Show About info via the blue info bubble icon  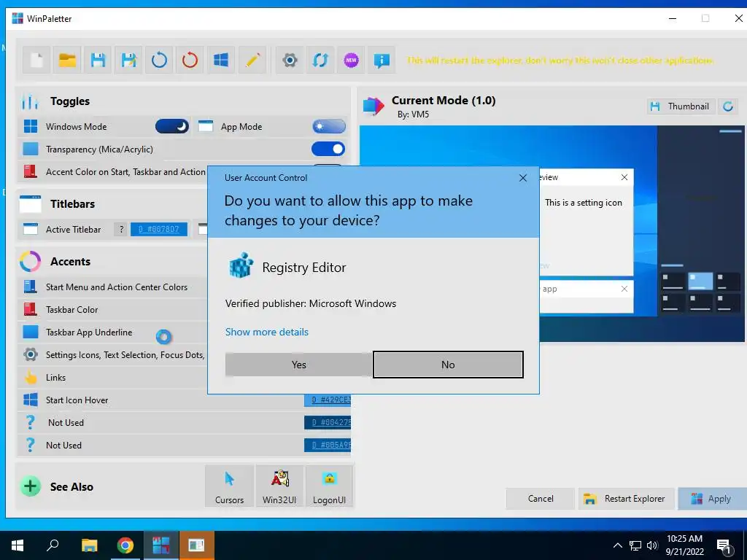[382, 61]
